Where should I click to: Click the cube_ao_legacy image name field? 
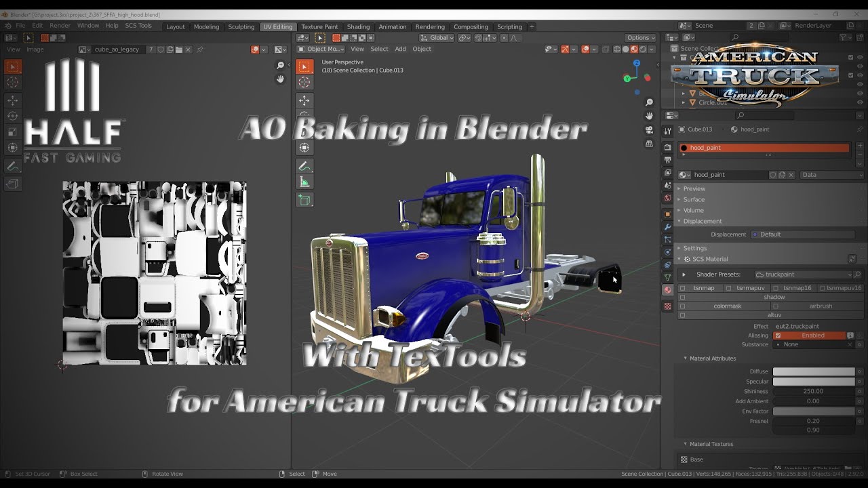[x=119, y=49]
